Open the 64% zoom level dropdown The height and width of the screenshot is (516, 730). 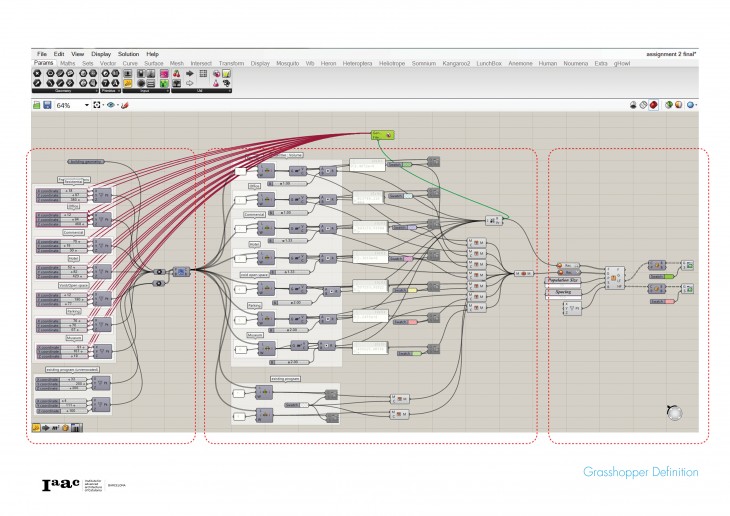tap(87, 105)
